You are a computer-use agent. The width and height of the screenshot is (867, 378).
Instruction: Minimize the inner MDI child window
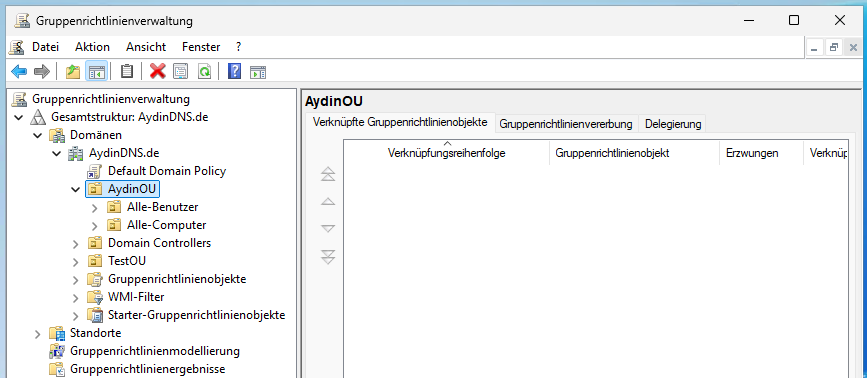tap(814, 48)
